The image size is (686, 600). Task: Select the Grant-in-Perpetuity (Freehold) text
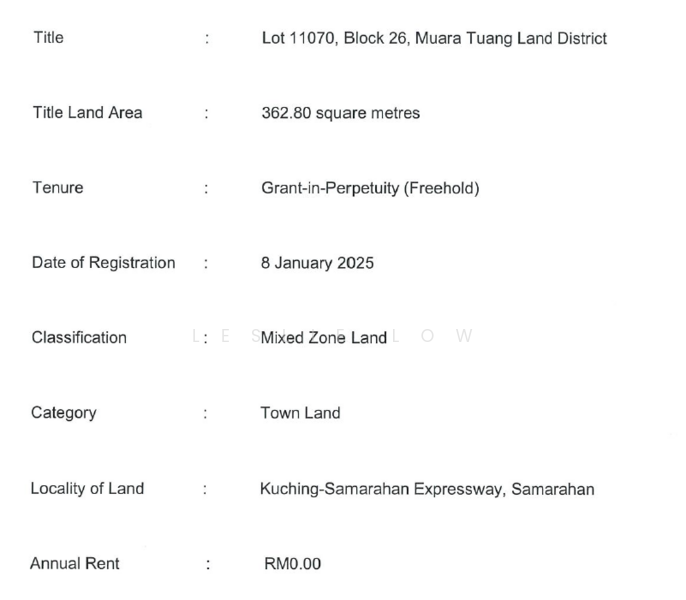click(370, 188)
